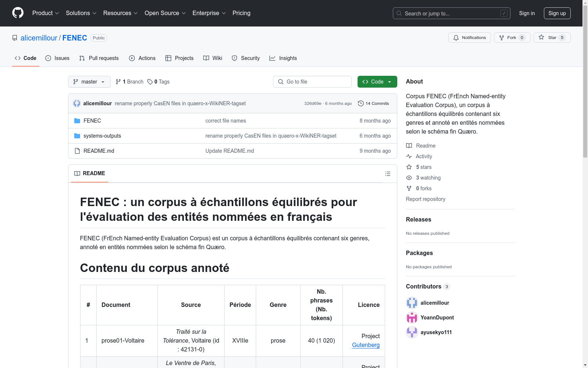Click the 'prose01-Voltaire' table cell
Image resolution: width=588 pixels, height=368 pixels.
tap(127, 341)
